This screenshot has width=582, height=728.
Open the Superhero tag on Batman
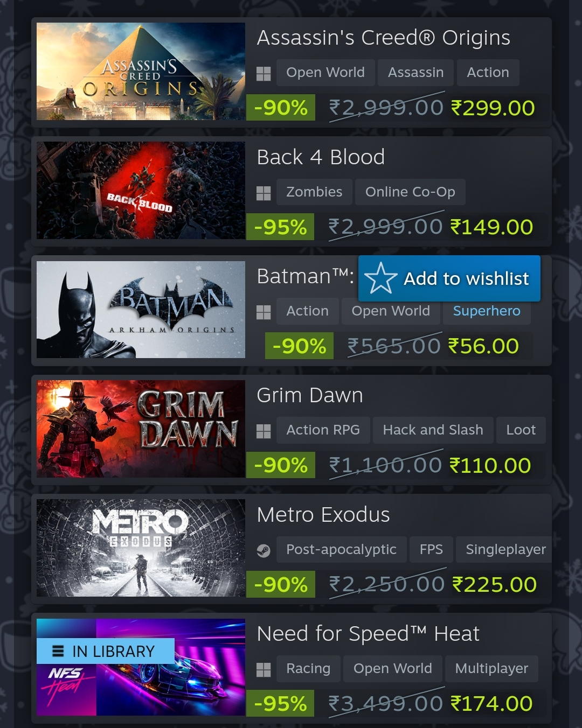(x=487, y=312)
